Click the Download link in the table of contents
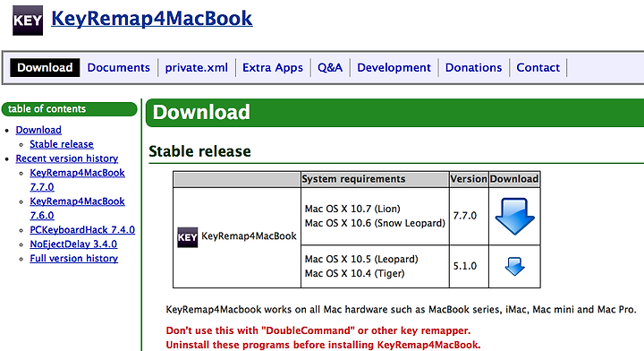The width and height of the screenshot is (644, 351). tap(38, 130)
